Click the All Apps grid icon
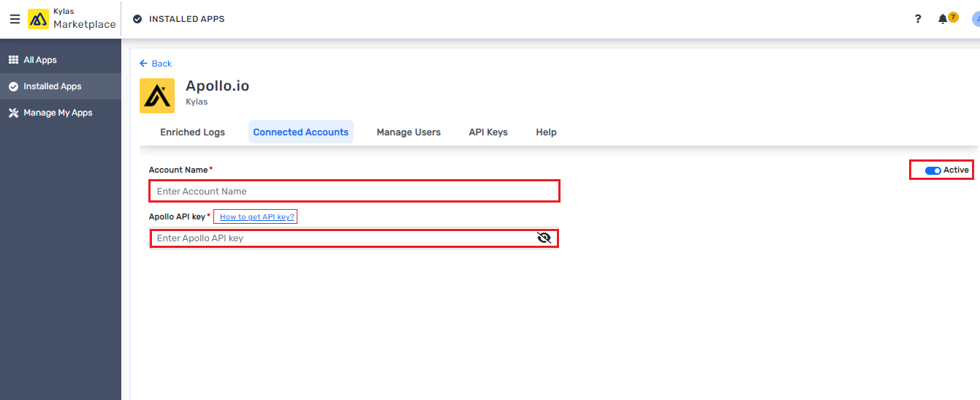This screenshot has width=980, height=400. (13, 60)
